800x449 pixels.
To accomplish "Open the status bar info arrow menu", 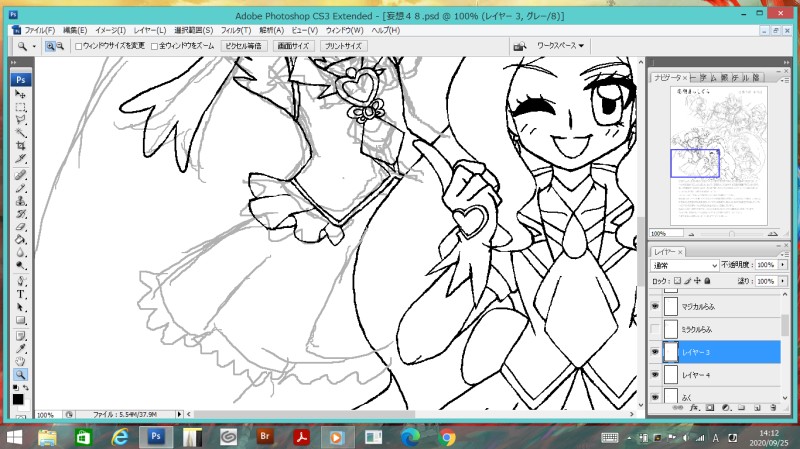I will pyautogui.click(x=179, y=414).
